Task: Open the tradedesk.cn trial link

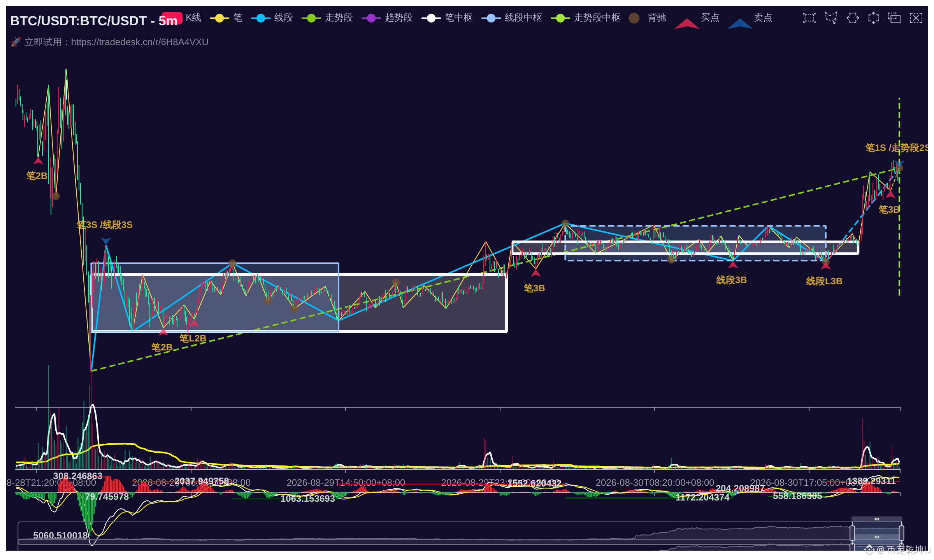Action: point(110,42)
